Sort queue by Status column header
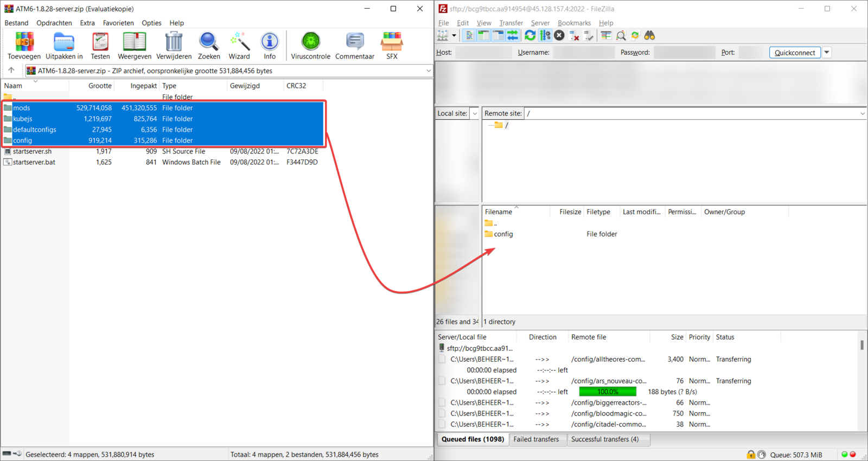Viewport: 868px width, 461px height. (x=746, y=337)
